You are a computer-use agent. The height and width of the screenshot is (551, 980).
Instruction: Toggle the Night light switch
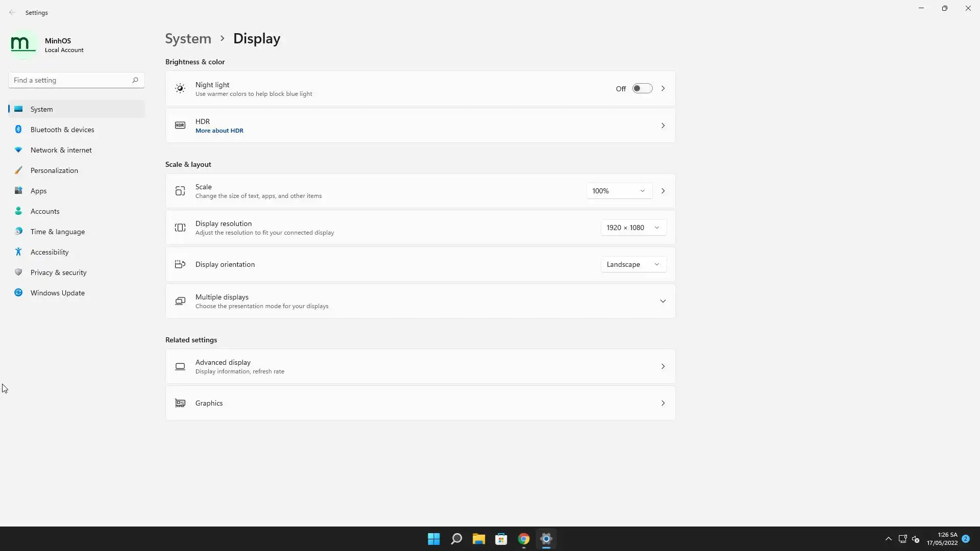[x=642, y=88]
